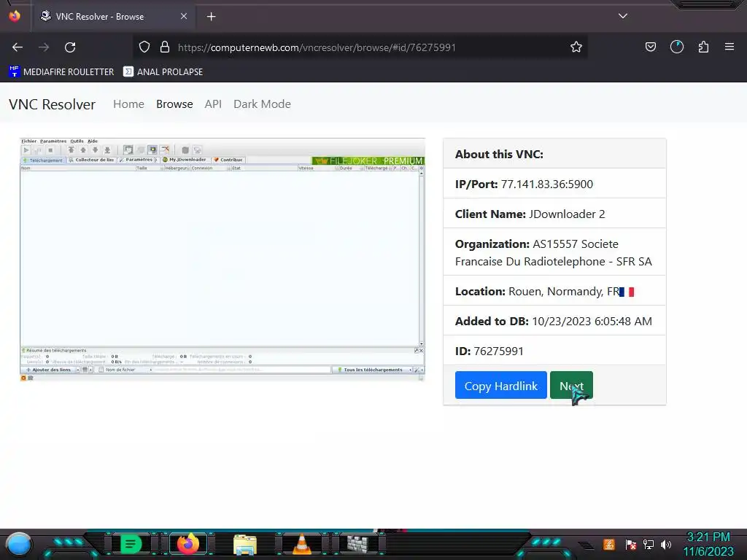Bookmark this page with the star
The image size is (747, 560).
576,47
